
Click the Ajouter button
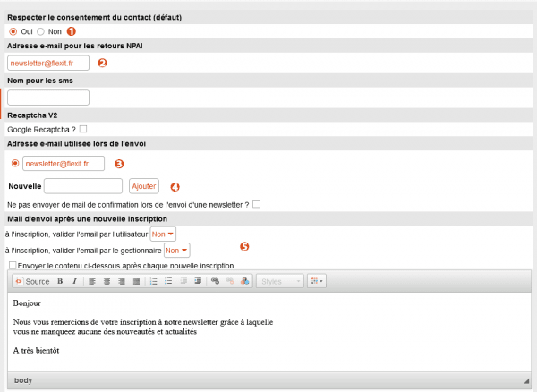coord(143,186)
